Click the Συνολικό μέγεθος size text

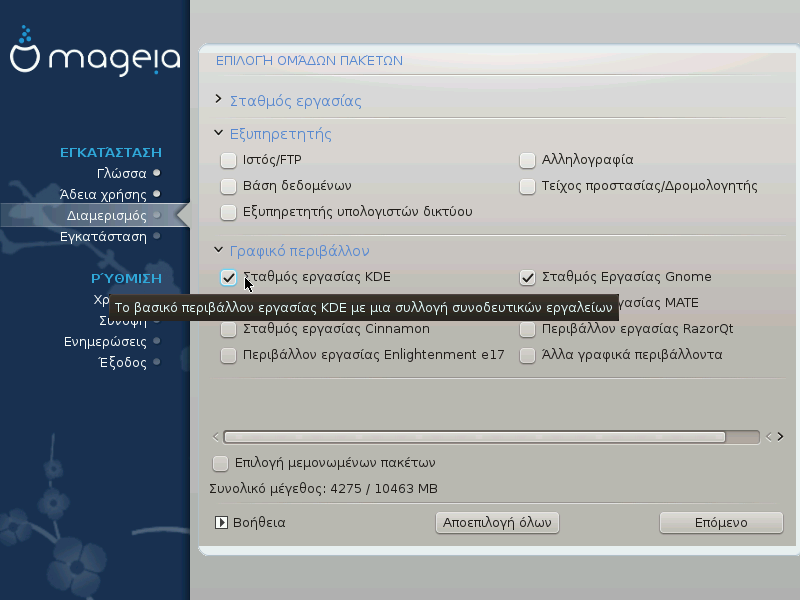click(323, 489)
